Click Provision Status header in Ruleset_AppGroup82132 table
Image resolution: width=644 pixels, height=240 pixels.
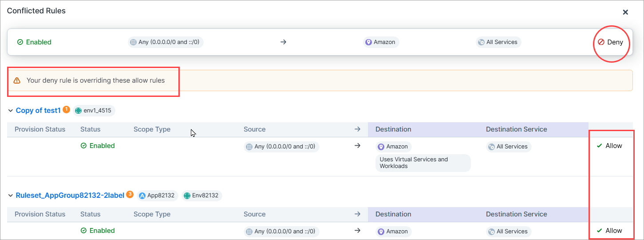pos(40,214)
